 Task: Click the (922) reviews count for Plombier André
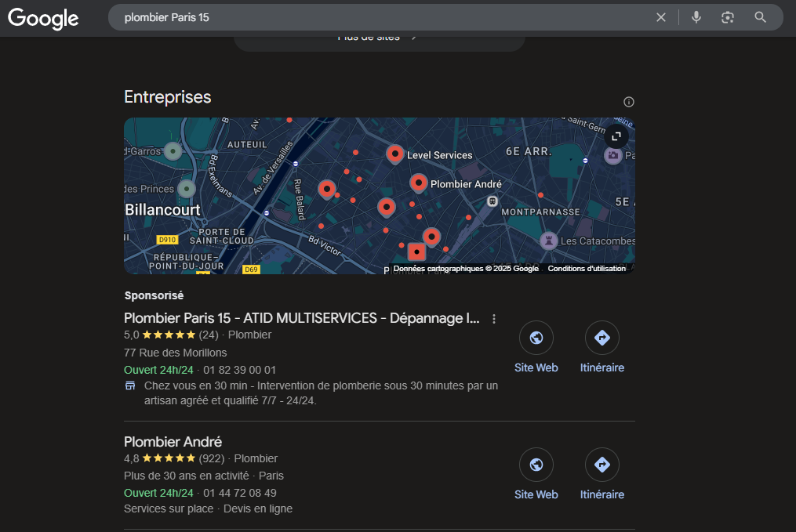(x=212, y=458)
